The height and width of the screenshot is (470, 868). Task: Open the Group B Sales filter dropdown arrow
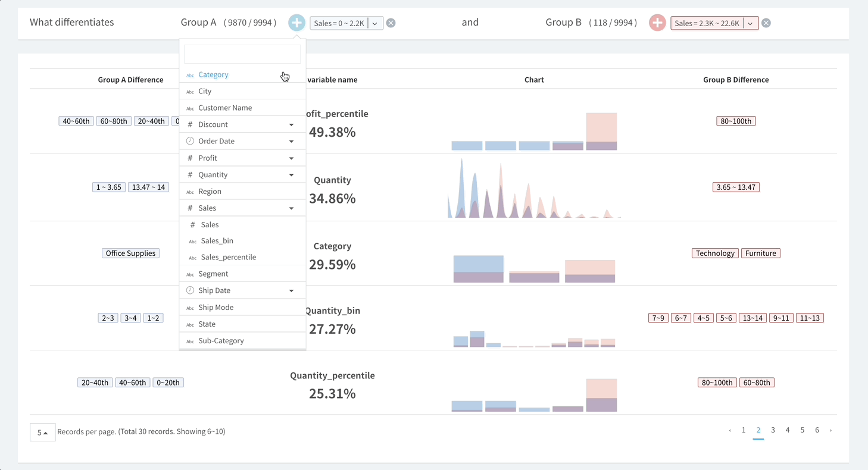coord(750,23)
